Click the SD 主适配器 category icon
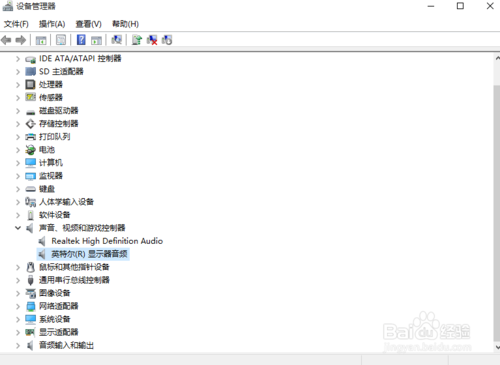The width and height of the screenshot is (500, 365). 31,72
